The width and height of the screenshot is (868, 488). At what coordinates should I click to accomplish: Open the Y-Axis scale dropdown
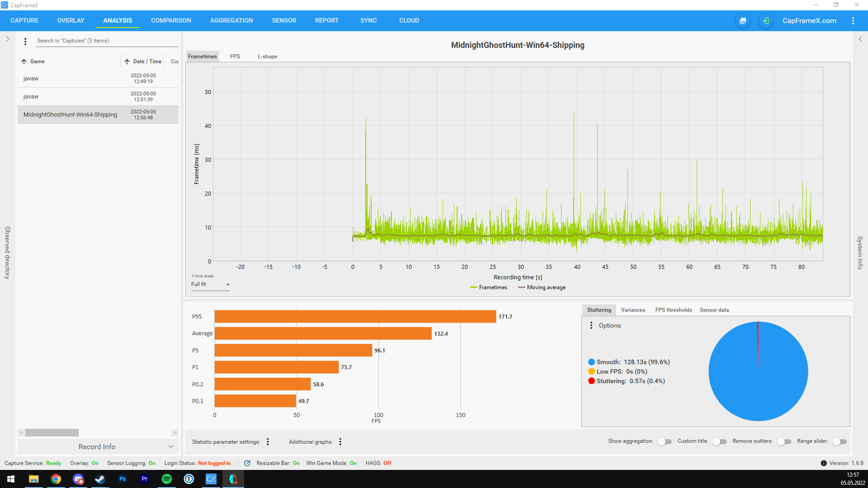click(x=210, y=285)
